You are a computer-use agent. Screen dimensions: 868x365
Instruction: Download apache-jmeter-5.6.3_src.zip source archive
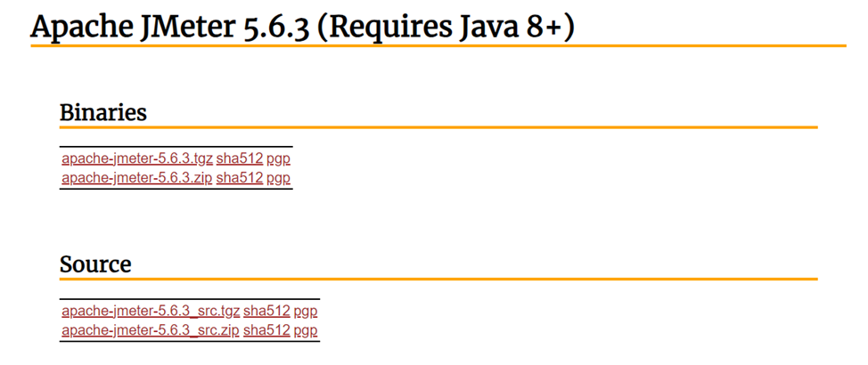[x=151, y=330]
